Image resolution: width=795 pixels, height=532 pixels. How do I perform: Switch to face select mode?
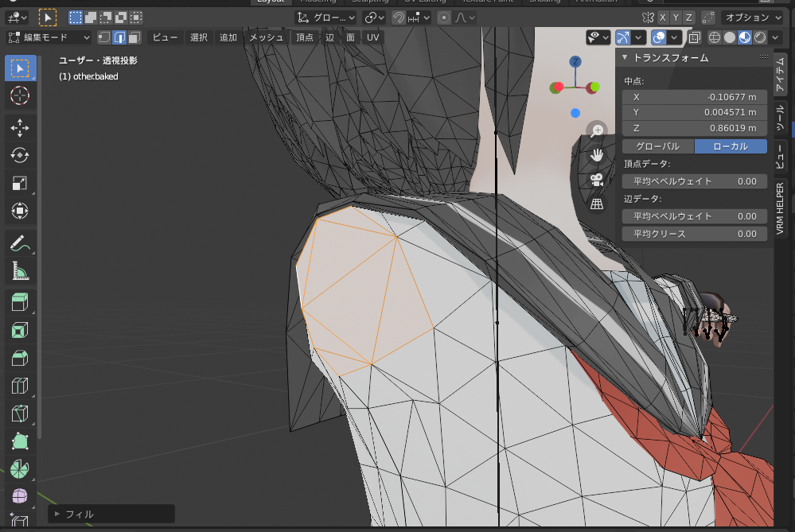[134, 37]
